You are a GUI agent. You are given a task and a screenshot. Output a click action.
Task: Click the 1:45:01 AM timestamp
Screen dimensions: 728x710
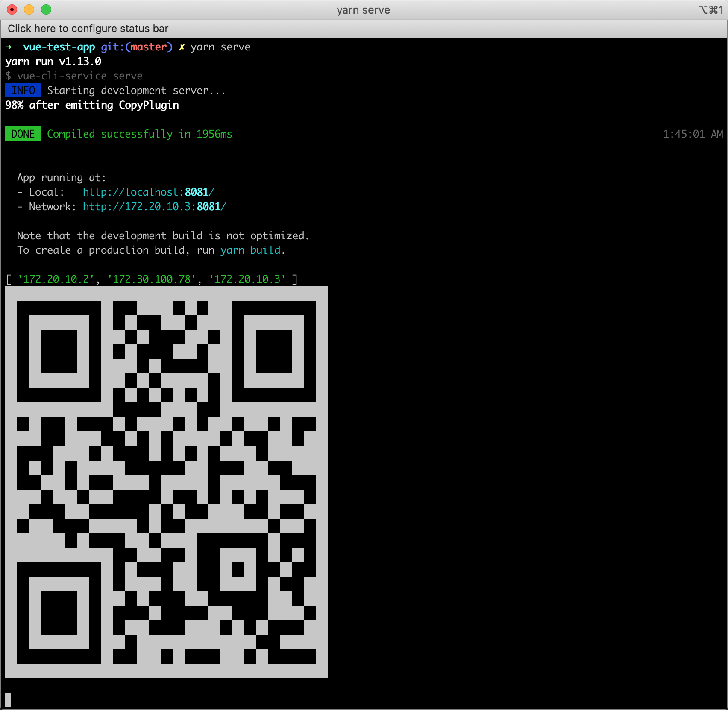pyautogui.click(x=693, y=134)
